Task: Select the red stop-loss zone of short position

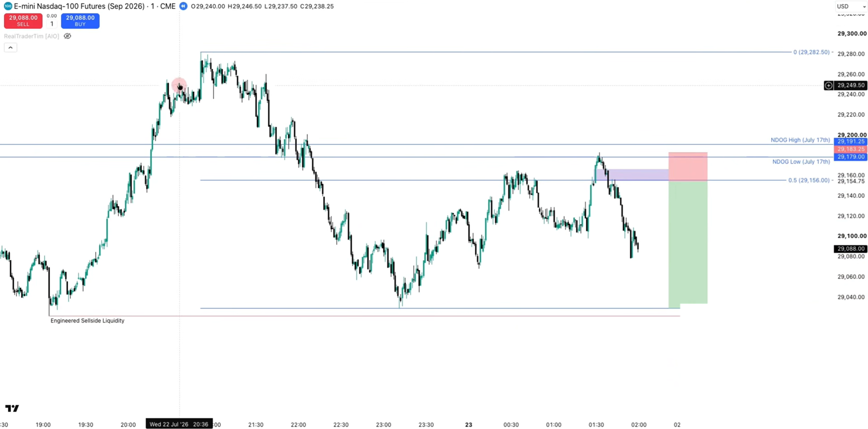Action: pos(688,166)
